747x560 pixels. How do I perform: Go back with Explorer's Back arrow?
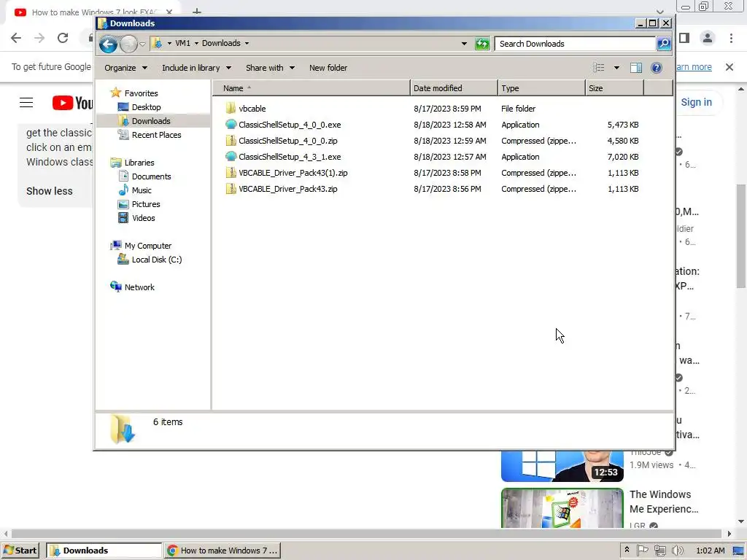coord(108,44)
